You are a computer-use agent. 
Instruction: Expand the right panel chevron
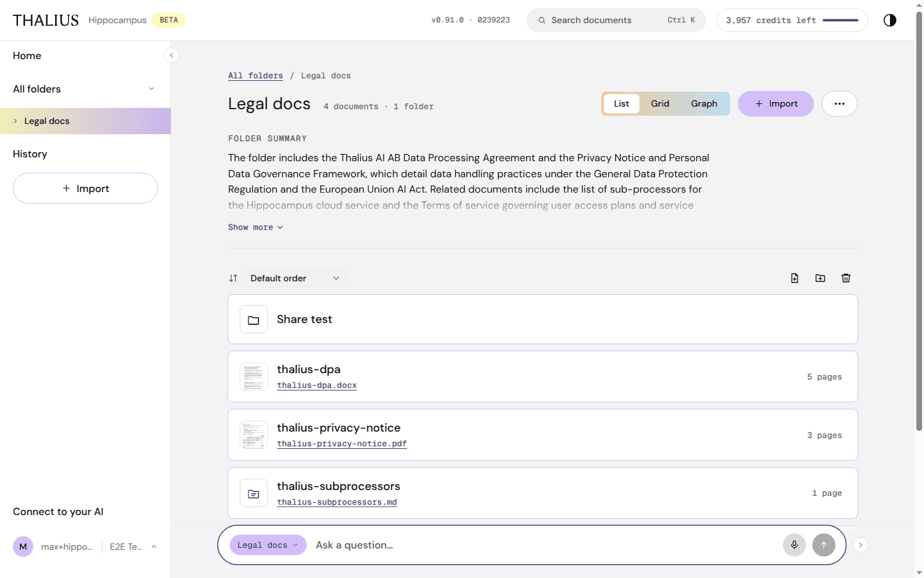860,545
